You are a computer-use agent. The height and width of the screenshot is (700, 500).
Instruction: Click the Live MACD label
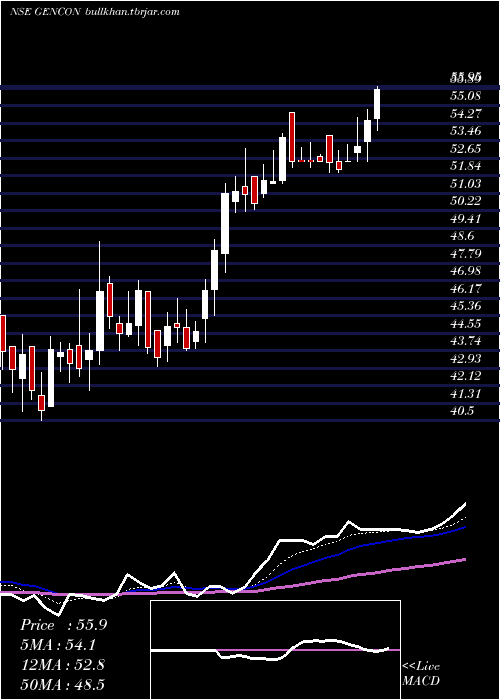pyautogui.click(x=421, y=673)
